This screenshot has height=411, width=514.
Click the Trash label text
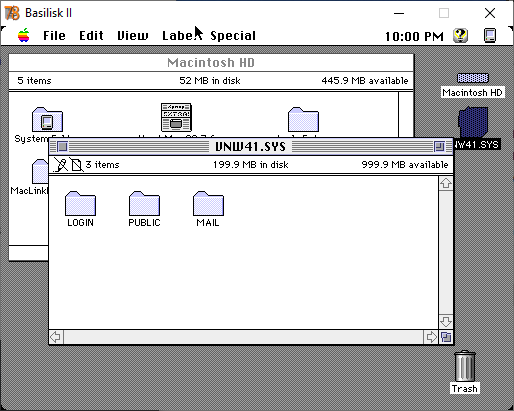465,389
